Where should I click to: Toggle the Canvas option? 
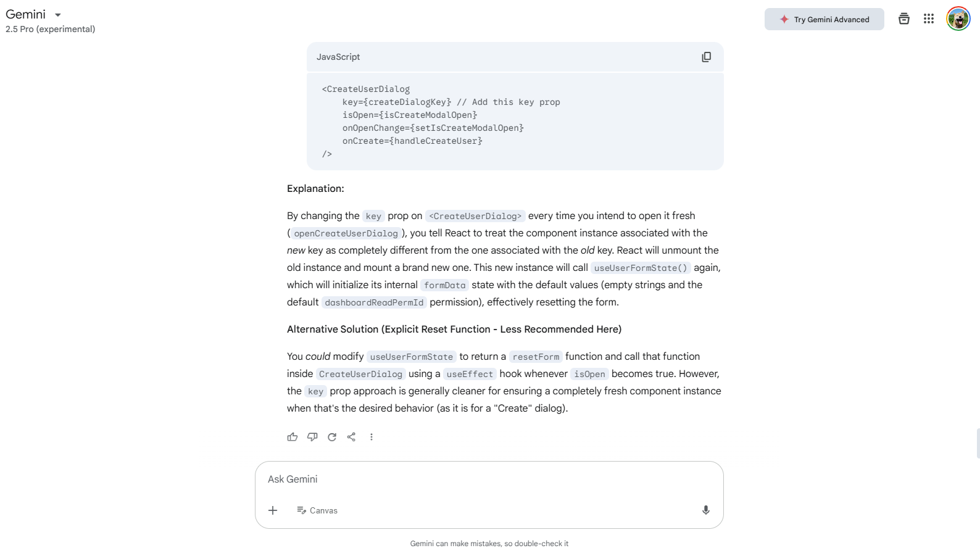tap(317, 510)
